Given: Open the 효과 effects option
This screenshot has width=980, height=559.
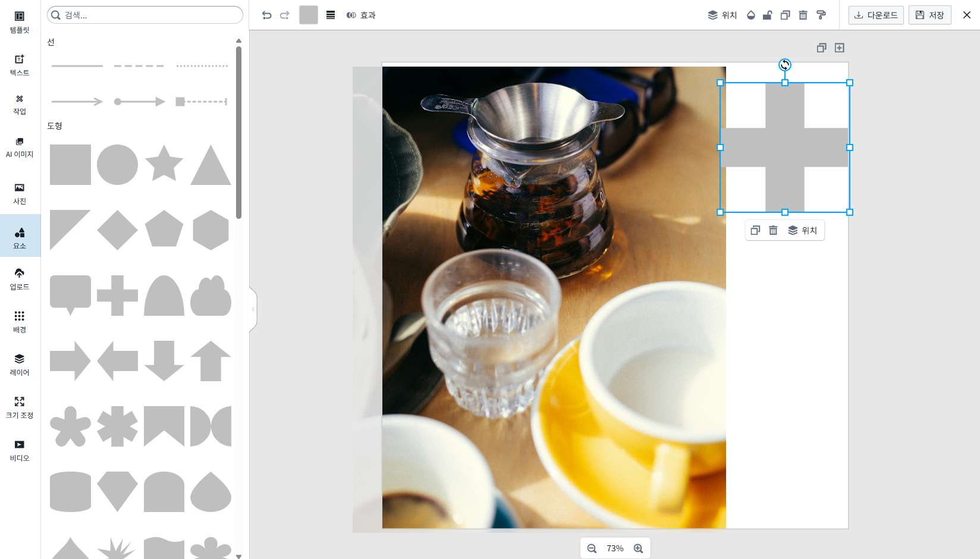Looking at the screenshot, I should (x=361, y=15).
